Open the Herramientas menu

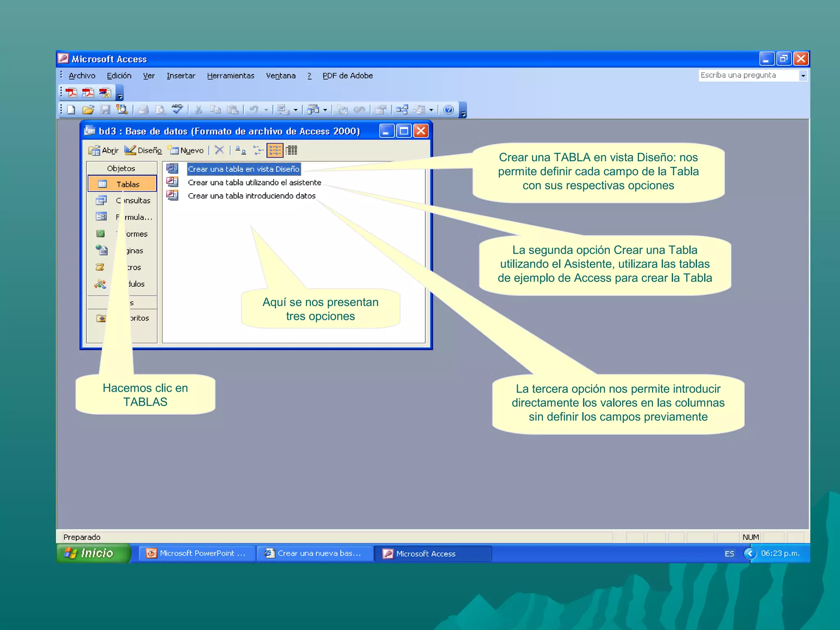coord(231,75)
